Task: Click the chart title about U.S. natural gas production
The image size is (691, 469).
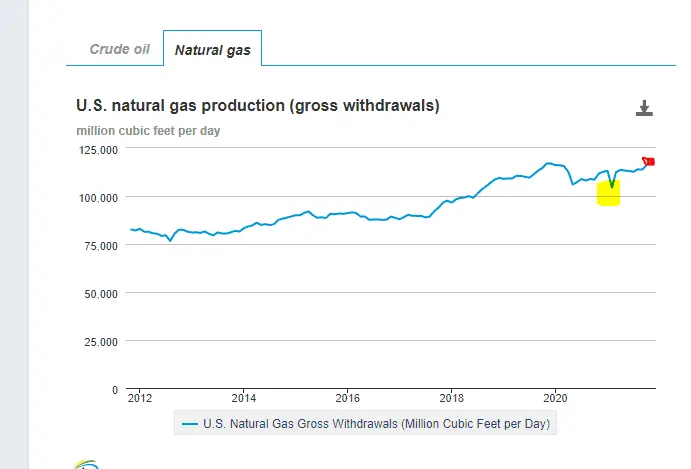Action: coord(258,105)
